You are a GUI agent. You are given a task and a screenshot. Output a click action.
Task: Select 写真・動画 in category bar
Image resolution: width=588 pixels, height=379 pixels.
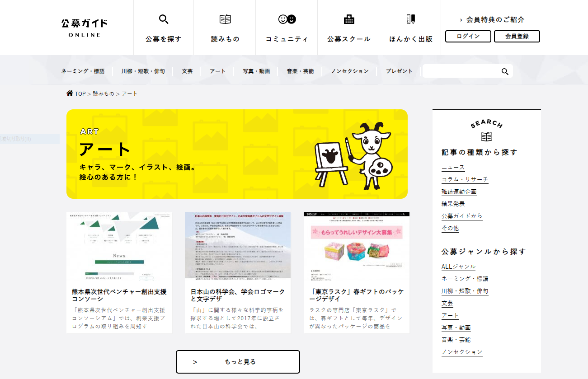(256, 71)
